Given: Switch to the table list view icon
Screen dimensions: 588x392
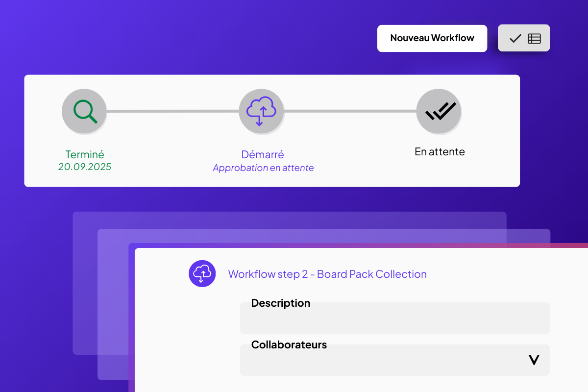Looking at the screenshot, I should click(x=534, y=38).
